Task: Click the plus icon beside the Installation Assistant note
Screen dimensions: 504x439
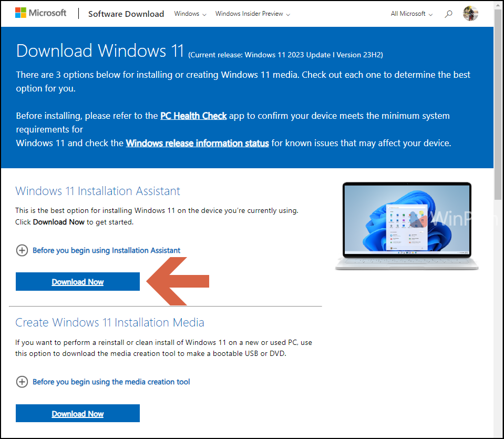Action: click(22, 250)
